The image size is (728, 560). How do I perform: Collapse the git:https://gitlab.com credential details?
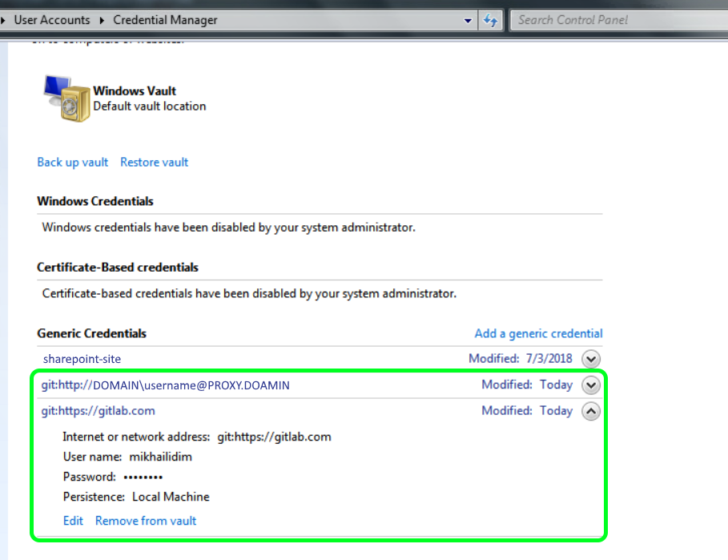(x=590, y=411)
